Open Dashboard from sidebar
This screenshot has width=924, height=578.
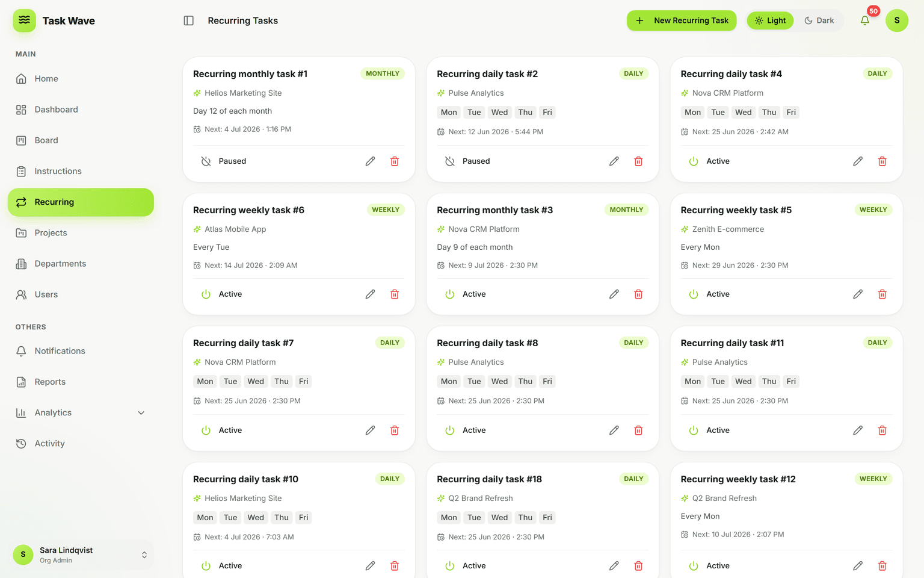coord(81,110)
